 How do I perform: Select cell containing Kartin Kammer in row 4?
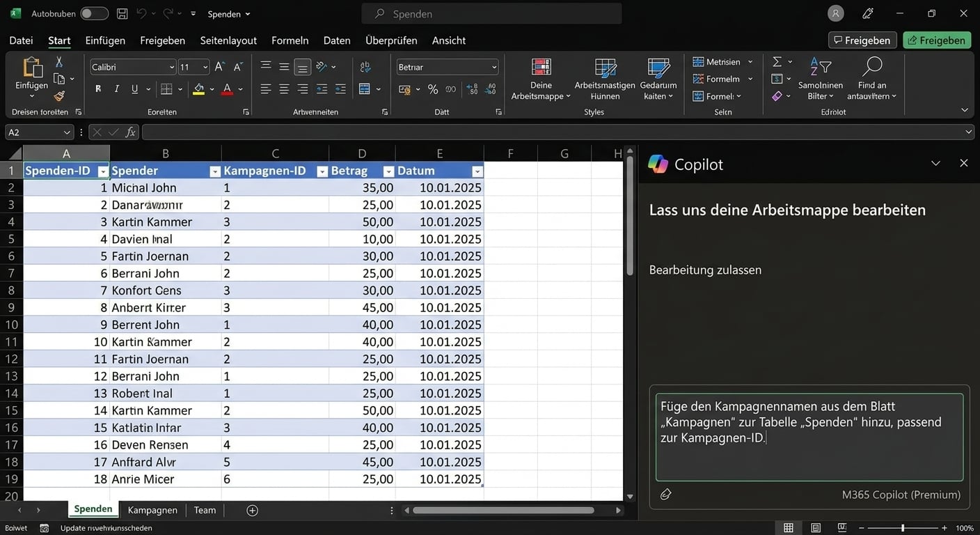click(x=165, y=222)
